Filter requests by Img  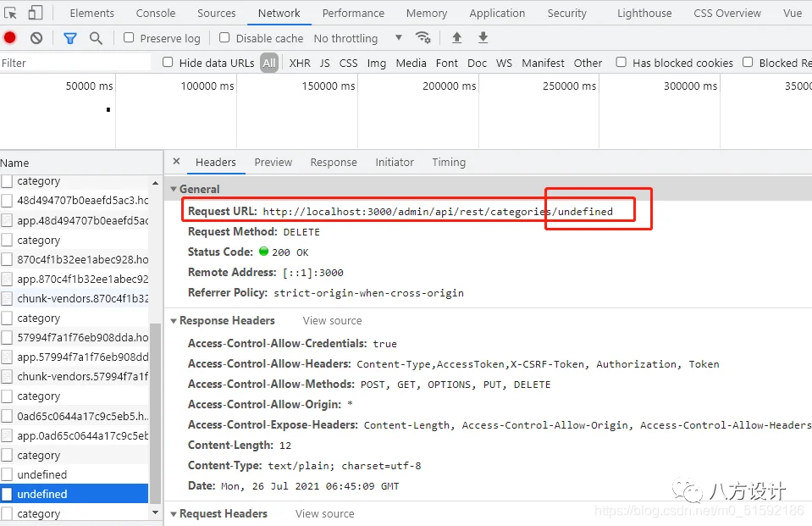[377, 63]
